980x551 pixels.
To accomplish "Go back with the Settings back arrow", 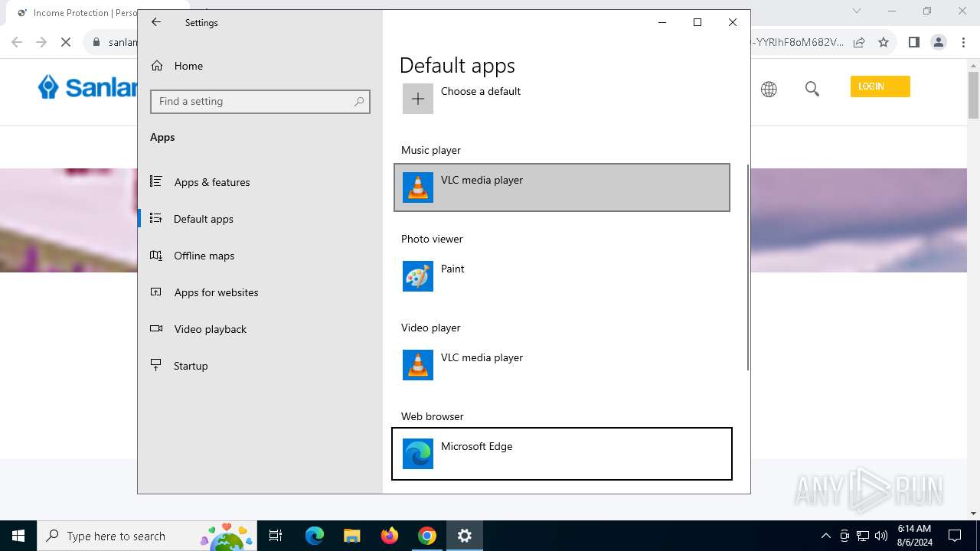I will [156, 22].
